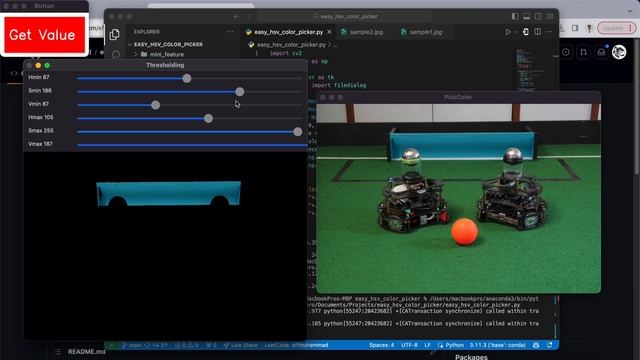
Task: Open Explorer panel more actions ellipsis
Action: pyautogui.click(x=230, y=31)
